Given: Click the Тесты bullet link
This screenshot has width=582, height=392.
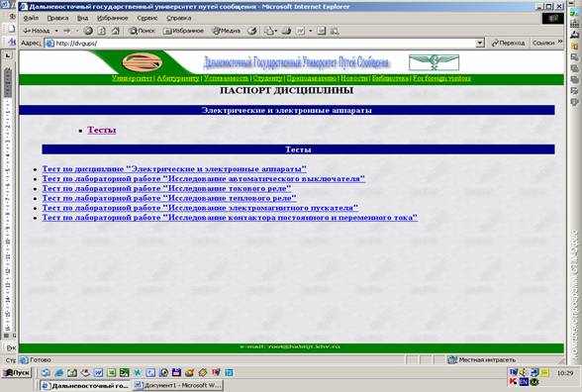Looking at the screenshot, I should pos(102,130).
